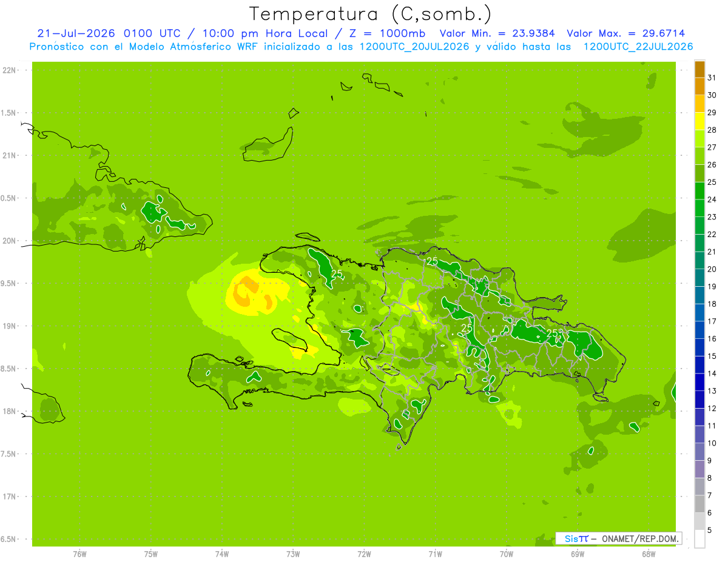Click the "76W" longitude axis label
Viewport: 728px width, 562px height.
79,554
